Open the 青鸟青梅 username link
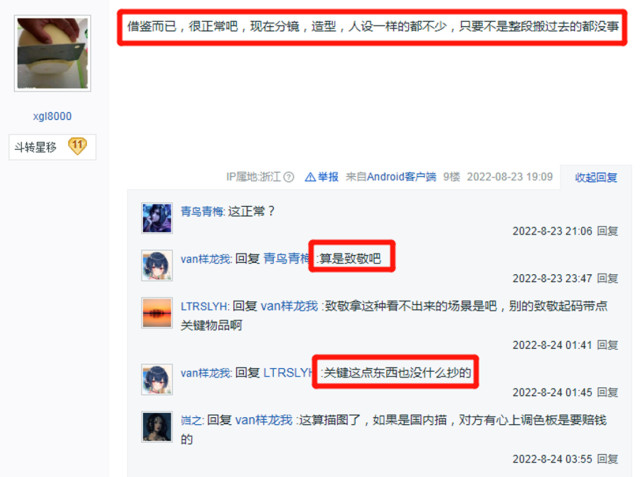The height and width of the screenshot is (477, 641). pos(202,211)
